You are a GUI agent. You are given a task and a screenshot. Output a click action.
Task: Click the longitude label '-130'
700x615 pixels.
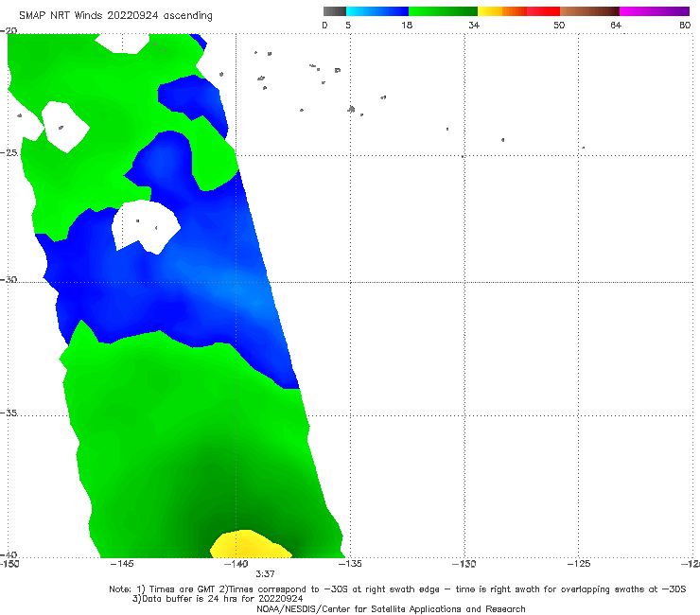(x=464, y=564)
